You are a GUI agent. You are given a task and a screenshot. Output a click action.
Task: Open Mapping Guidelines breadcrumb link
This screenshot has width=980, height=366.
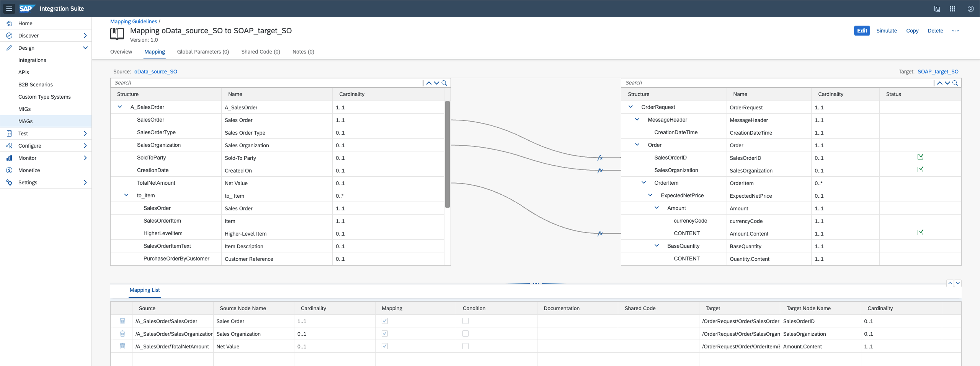click(134, 21)
